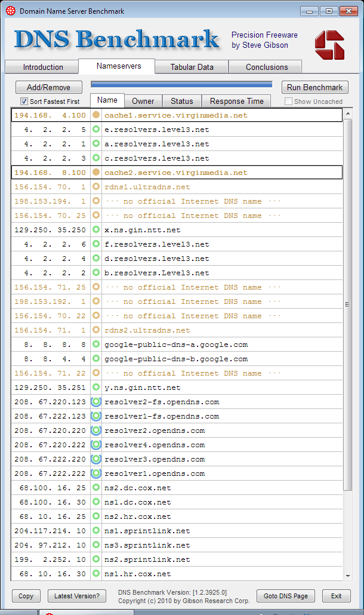This screenshot has height=615, width=364.
Task: Maximize the Domain Name Server Benchmark window
Action: [x=329, y=11]
